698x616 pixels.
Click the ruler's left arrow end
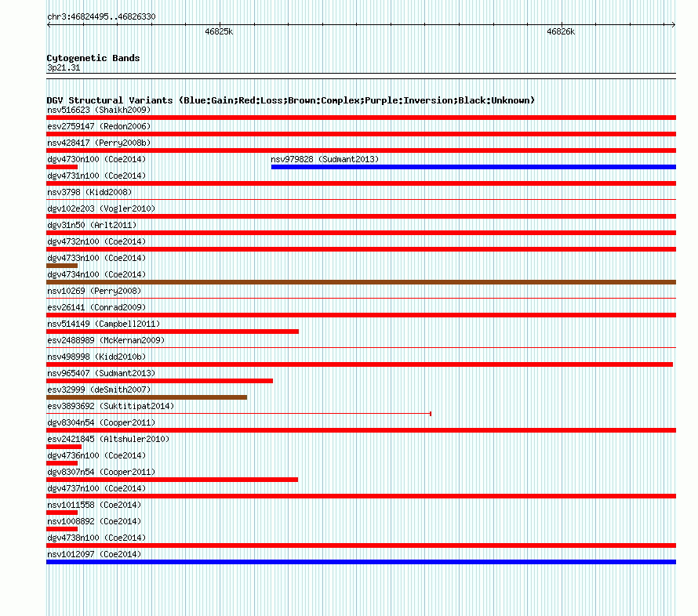(49, 25)
